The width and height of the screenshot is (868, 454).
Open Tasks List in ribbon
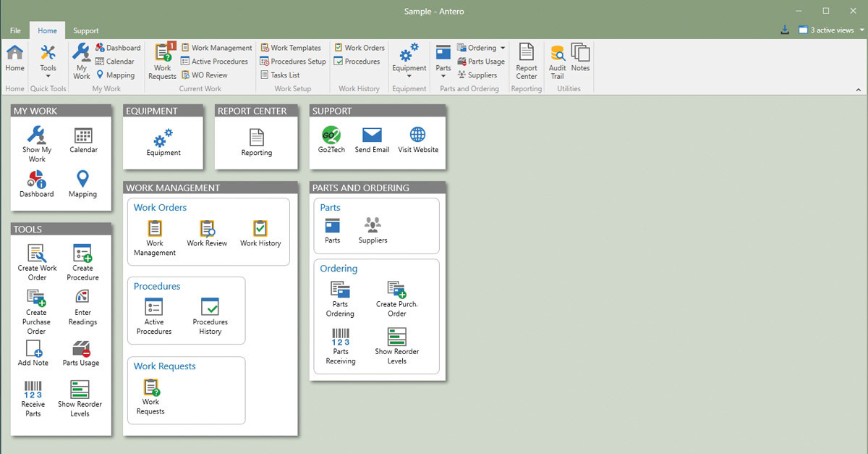point(280,75)
